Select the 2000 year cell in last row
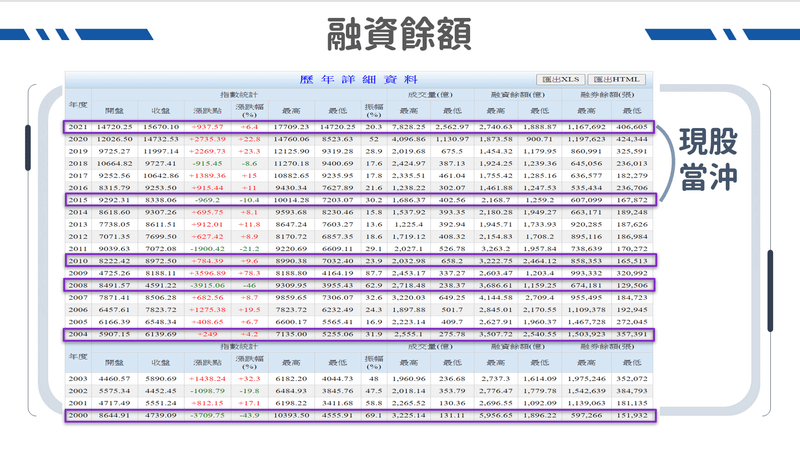This screenshot has width=800, height=452. [78, 414]
